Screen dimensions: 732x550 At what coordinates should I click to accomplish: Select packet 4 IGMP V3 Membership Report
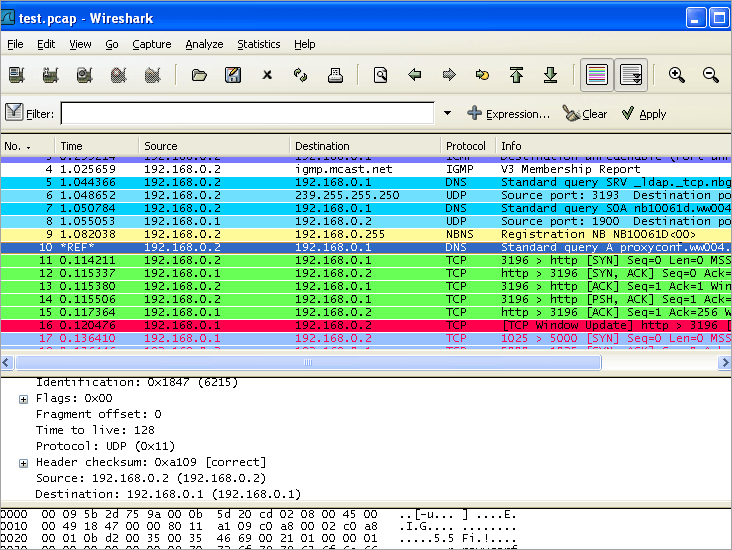point(366,169)
